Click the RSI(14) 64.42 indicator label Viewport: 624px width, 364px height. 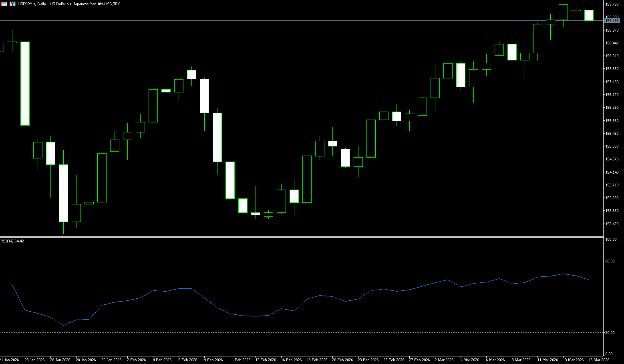click(x=12, y=241)
